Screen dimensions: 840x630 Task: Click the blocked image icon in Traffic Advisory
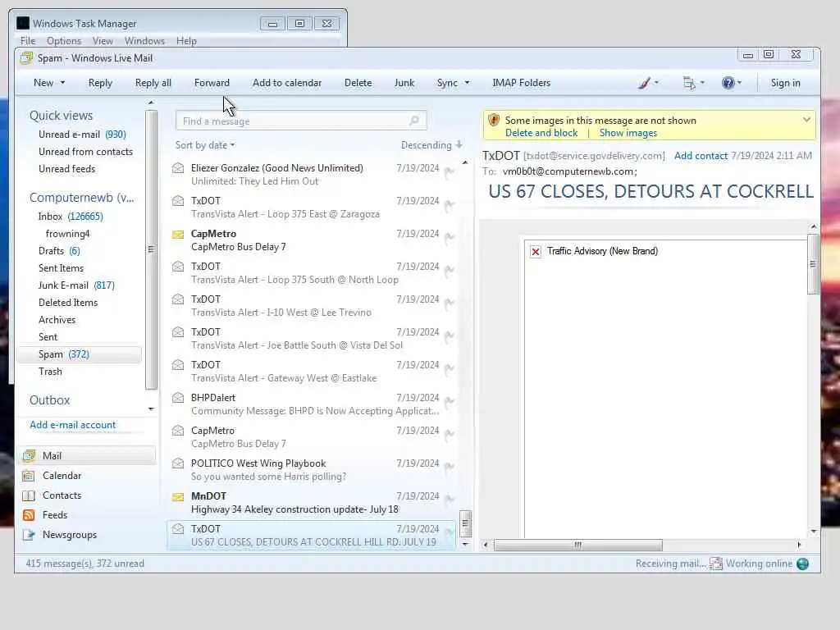point(535,251)
